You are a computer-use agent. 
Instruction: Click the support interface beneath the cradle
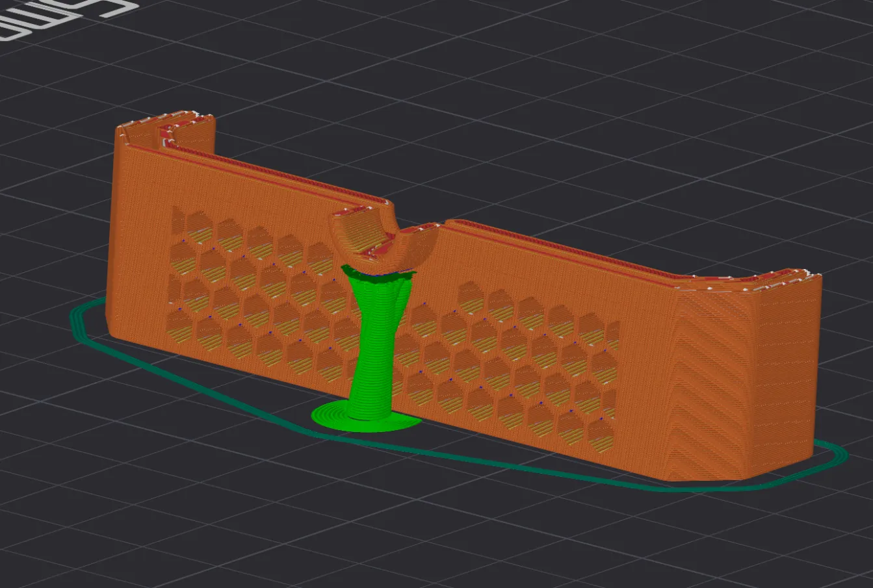click(377, 276)
